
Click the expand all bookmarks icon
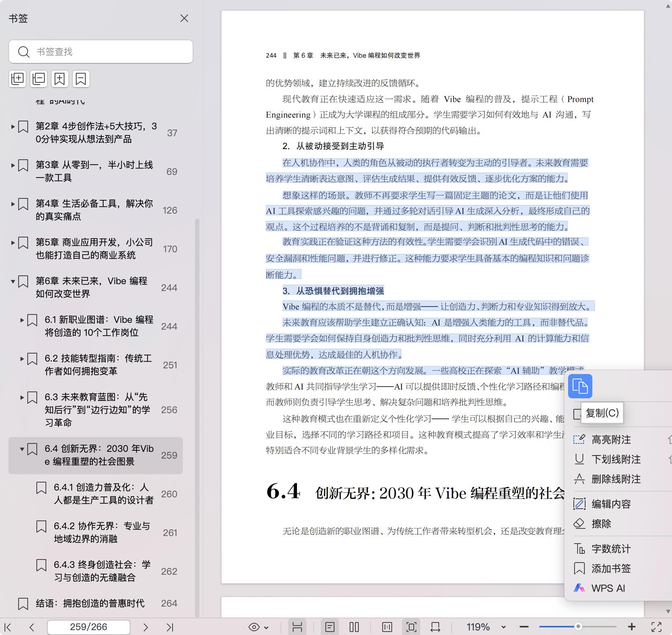coord(17,79)
